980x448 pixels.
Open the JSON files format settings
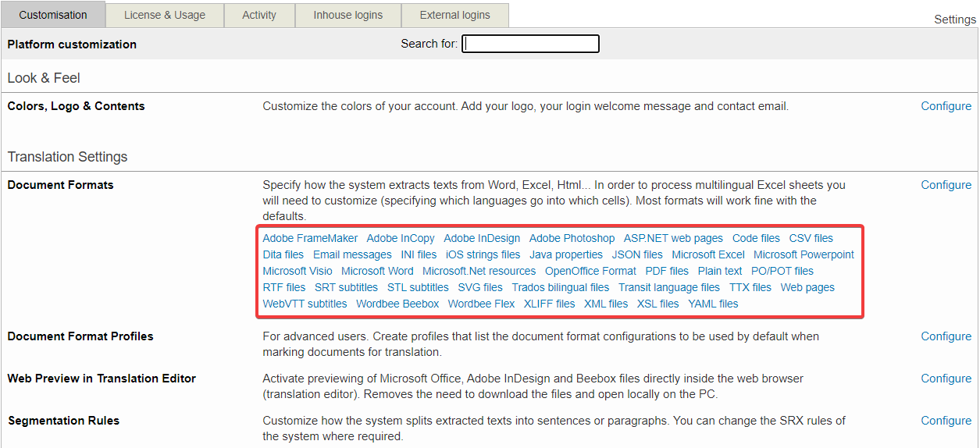pyautogui.click(x=637, y=254)
